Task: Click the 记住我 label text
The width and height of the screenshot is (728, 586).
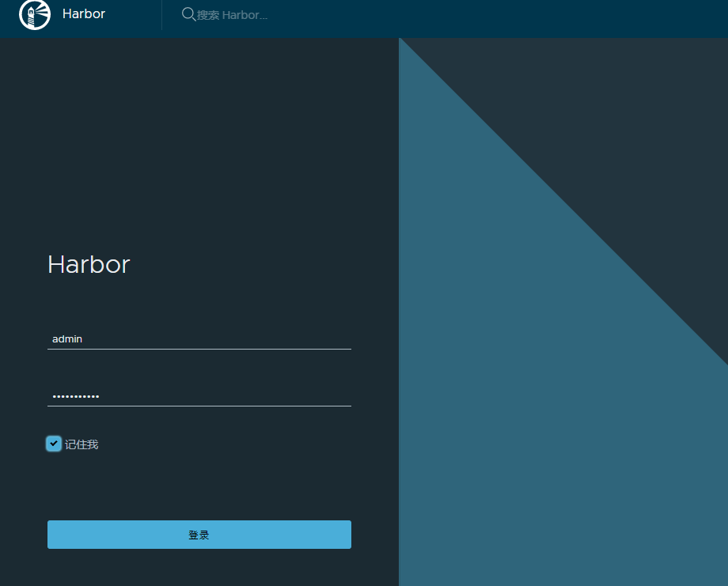Action: point(82,444)
